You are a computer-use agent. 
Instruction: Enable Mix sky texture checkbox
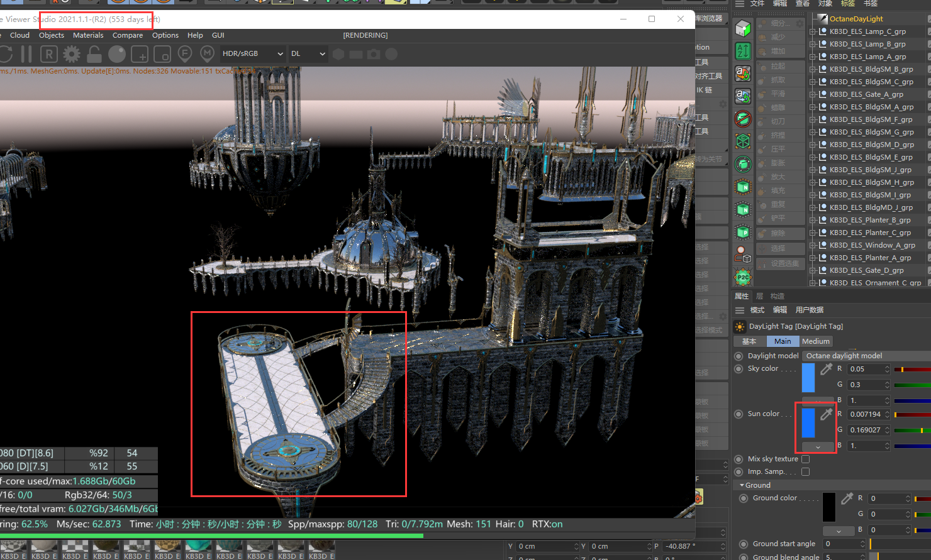pos(805,459)
